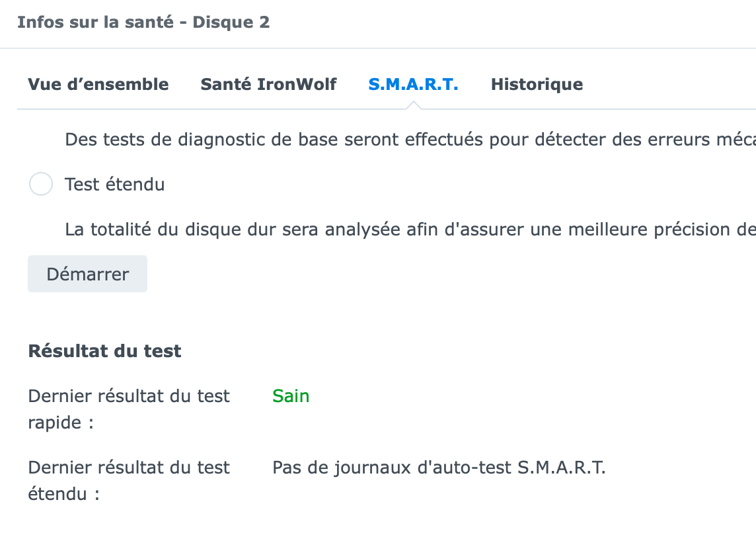
Task: Start the test with Démarrer button
Action: click(87, 274)
